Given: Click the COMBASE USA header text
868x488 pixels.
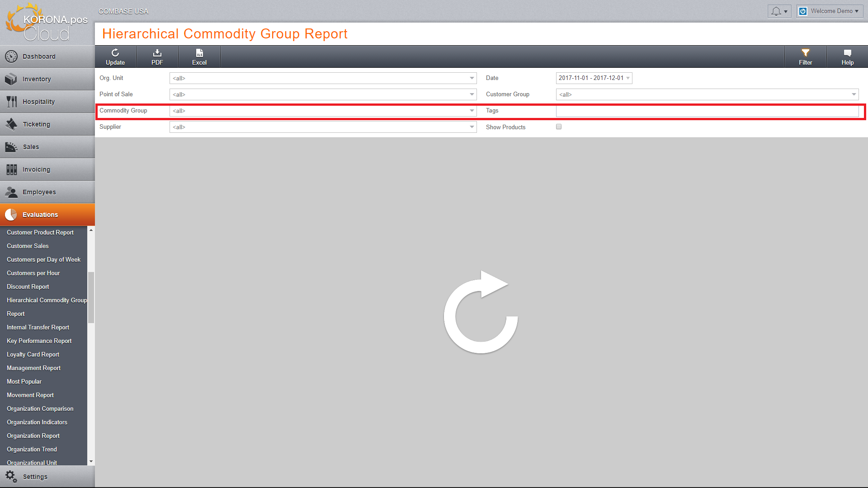Looking at the screenshot, I should click(x=123, y=11).
